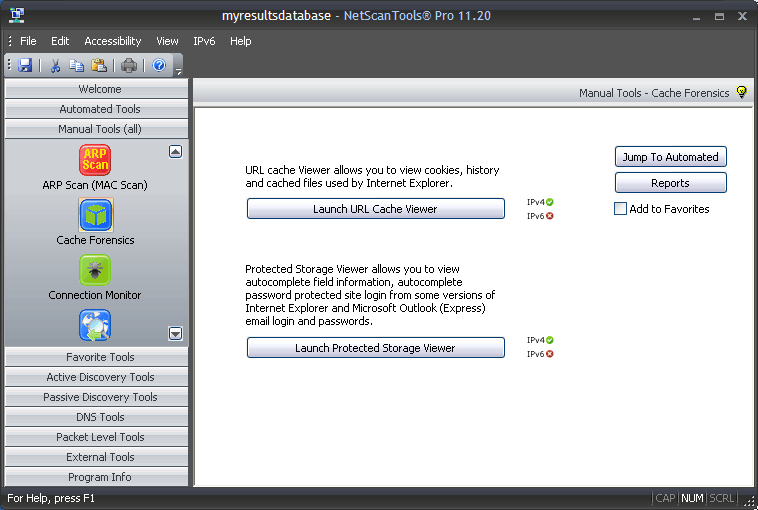Click IPv6 red X for URL Cache Viewer
This screenshot has height=510, width=758.
point(550,216)
